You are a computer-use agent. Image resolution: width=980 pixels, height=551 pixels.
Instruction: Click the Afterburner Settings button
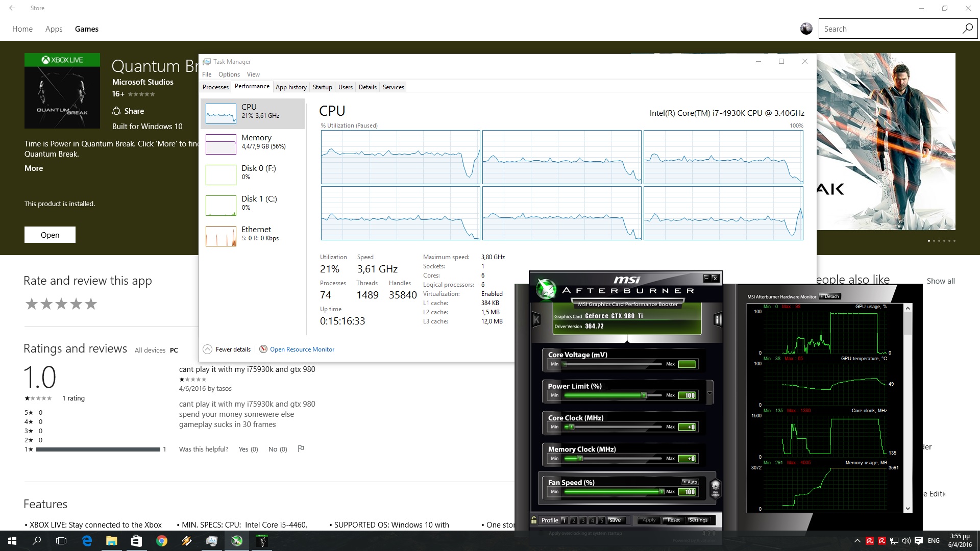click(x=698, y=520)
